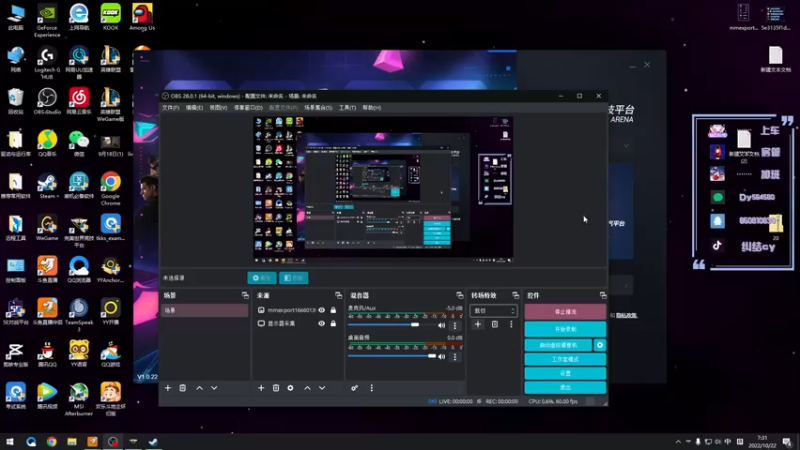Open advanced audio properties gears icon
Viewport: 800px width, 450px height.
pyautogui.click(x=355, y=388)
